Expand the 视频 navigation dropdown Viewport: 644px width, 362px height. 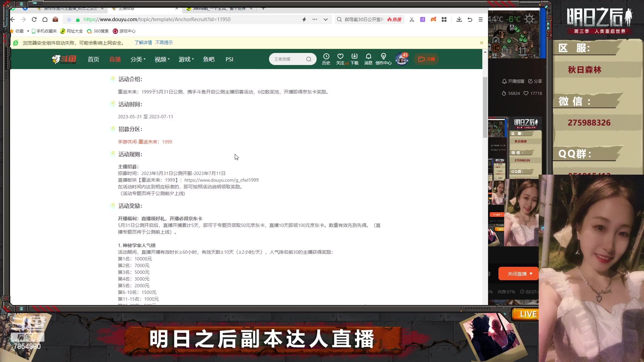coord(162,59)
